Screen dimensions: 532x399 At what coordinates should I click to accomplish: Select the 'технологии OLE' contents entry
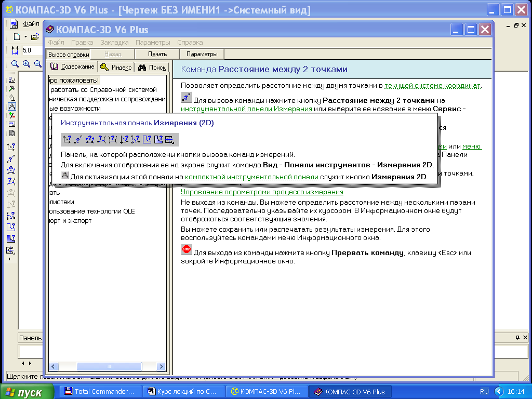(91, 211)
